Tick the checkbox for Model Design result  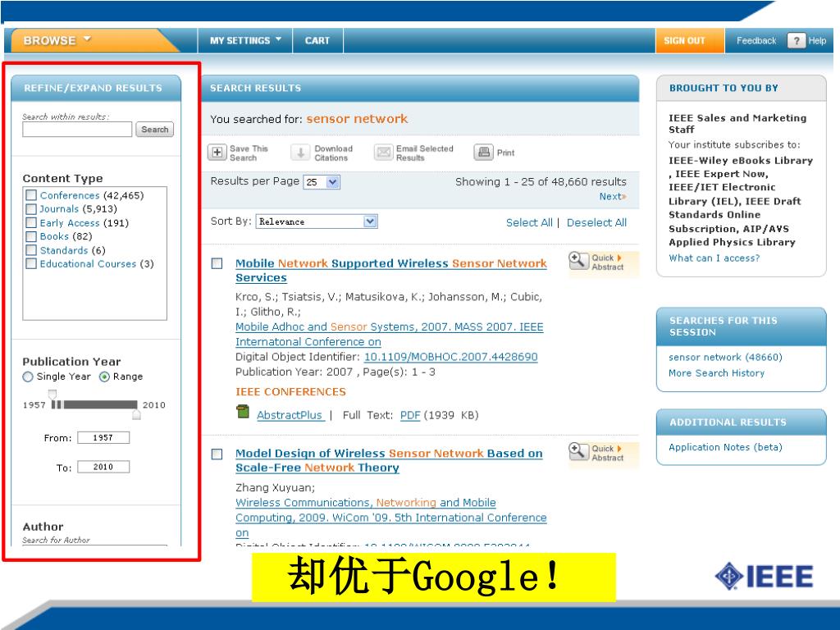point(217,454)
